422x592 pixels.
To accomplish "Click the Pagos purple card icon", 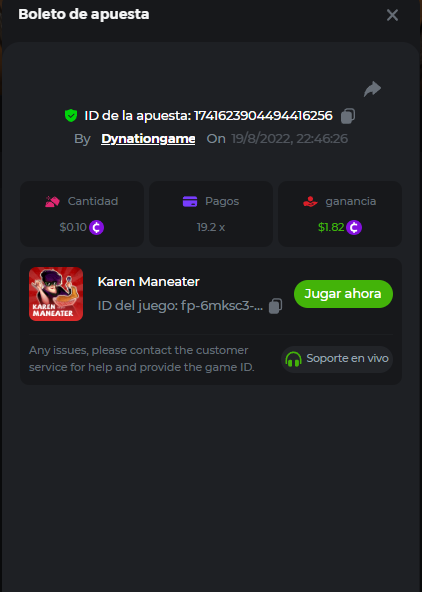I will [190, 201].
